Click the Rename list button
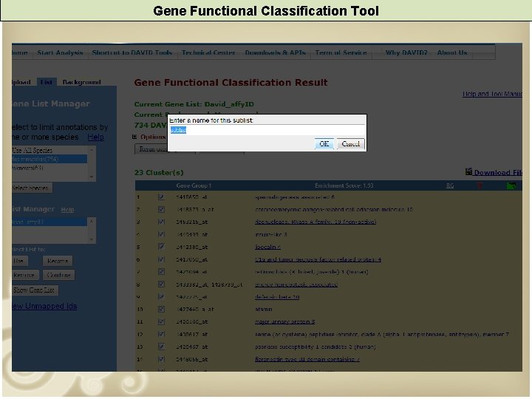 [x=58, y=261]
